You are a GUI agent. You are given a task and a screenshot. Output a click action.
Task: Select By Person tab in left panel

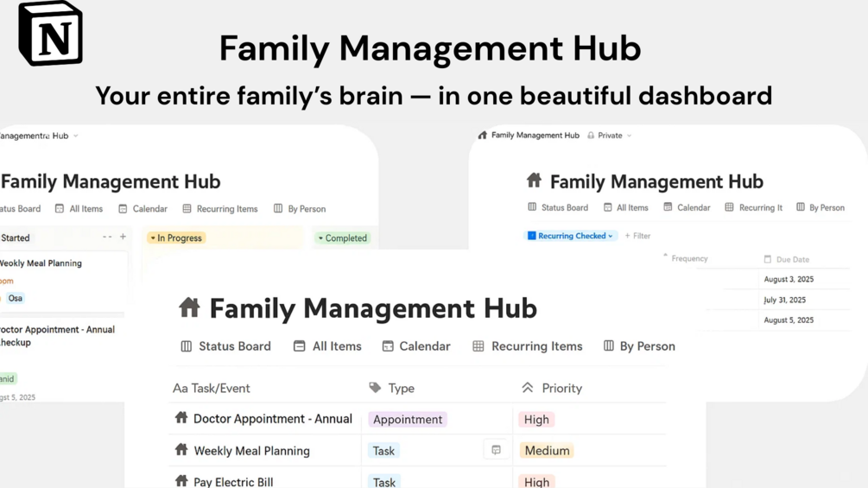click(300, 209)
